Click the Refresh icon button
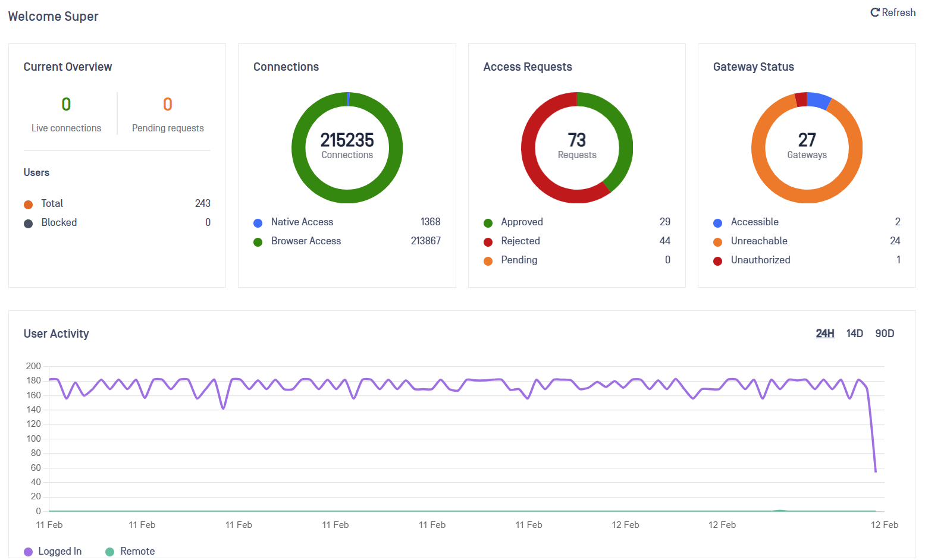Viewport: 925px width, 560px height. 875,12
